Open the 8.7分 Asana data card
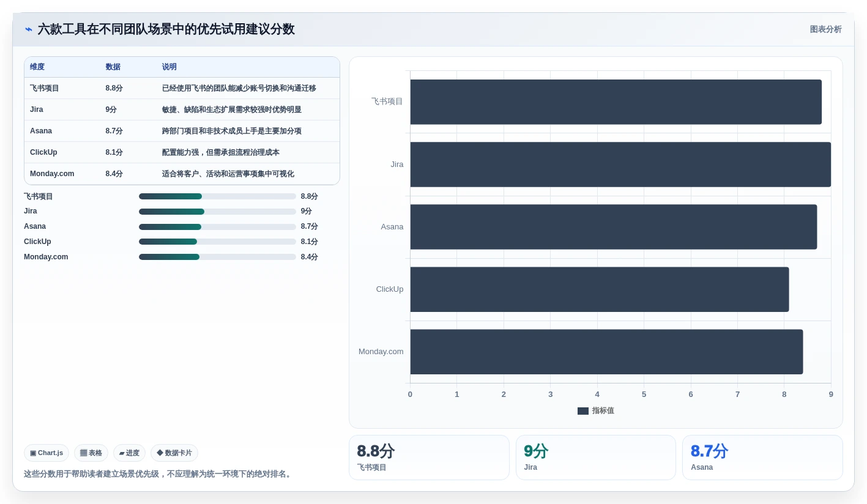 coord(762,458)
